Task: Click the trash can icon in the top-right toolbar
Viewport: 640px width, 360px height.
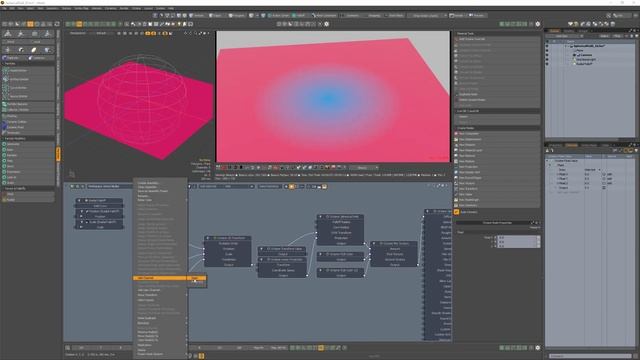Action: tap(613, 24)
